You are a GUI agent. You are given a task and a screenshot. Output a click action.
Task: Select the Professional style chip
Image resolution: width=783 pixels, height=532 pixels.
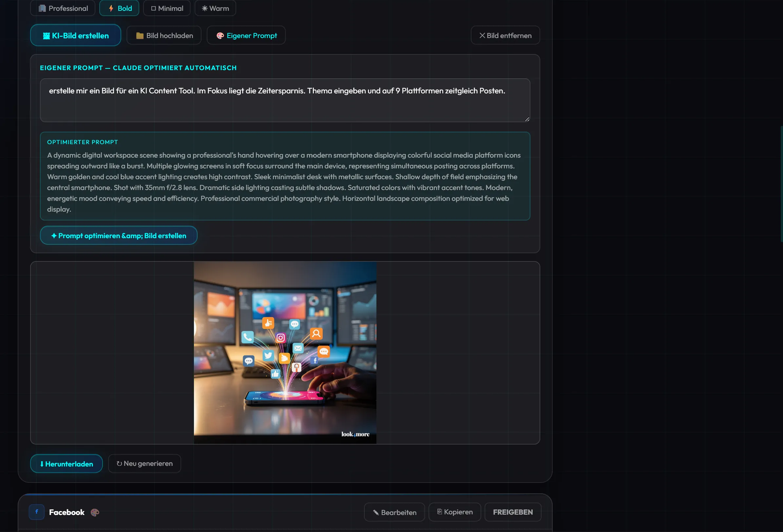coord(63,8)
